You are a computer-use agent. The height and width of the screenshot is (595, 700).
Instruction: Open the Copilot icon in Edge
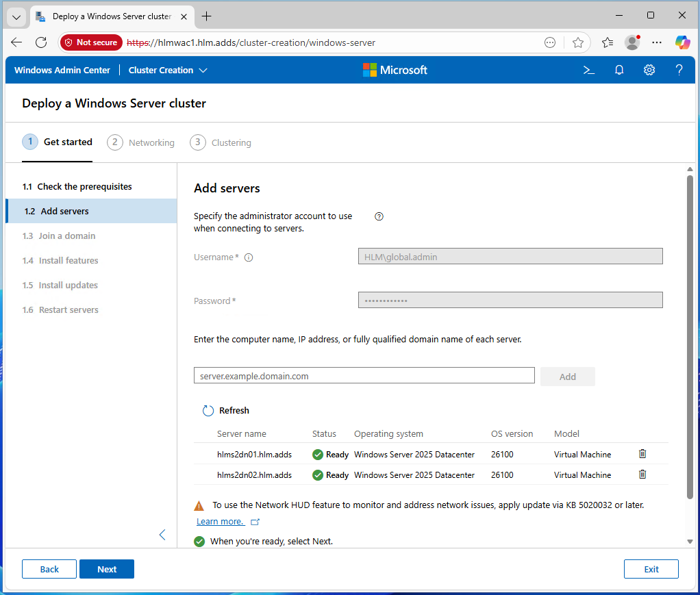coord(682,42)
